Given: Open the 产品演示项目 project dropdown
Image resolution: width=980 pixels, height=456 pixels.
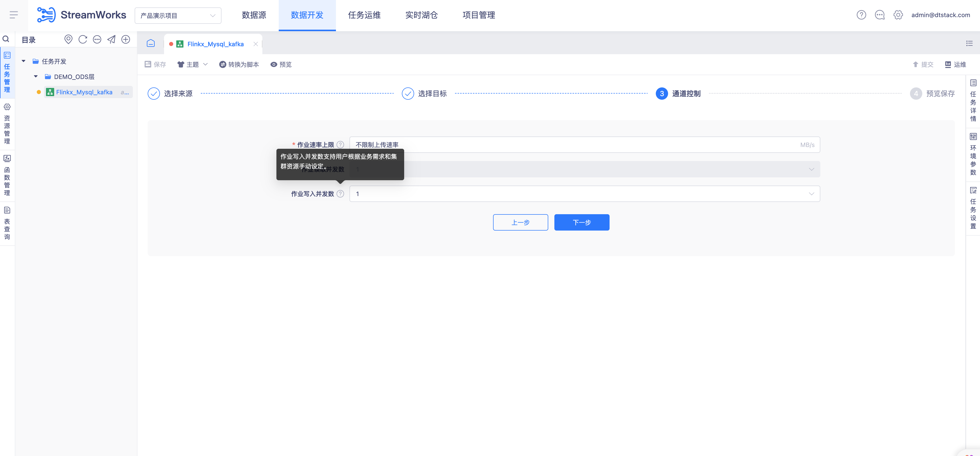Looking at the screenshot, I should coord(178,16).
